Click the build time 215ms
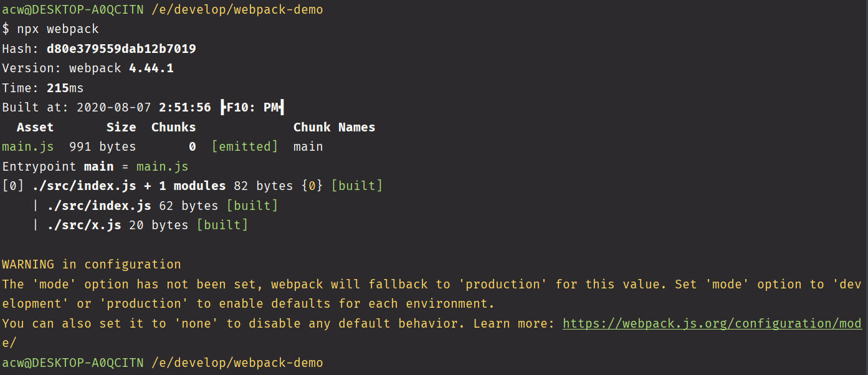Screen dimensions: 868x375 coord(65,88)
